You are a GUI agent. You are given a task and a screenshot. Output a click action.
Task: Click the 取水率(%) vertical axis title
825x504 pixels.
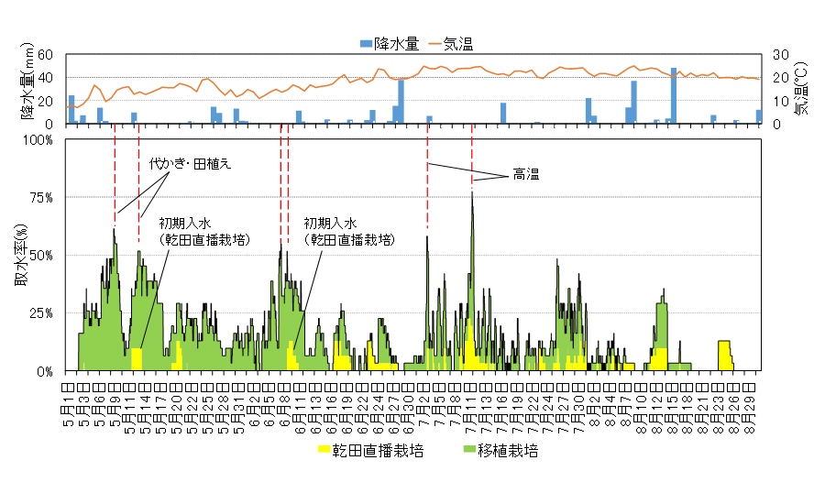point(21,255)
